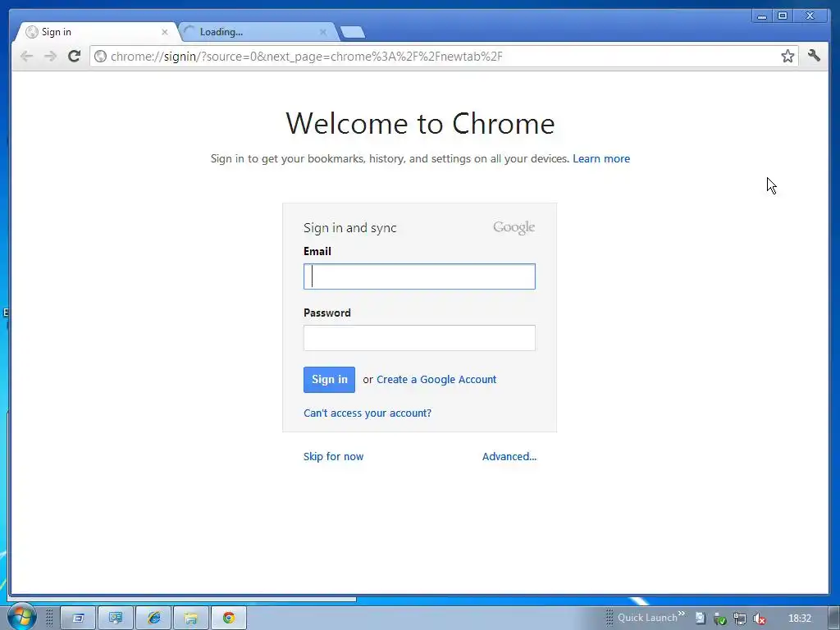Open the Chrome wrench menu
840x630 pixels.
click(814, 55)
